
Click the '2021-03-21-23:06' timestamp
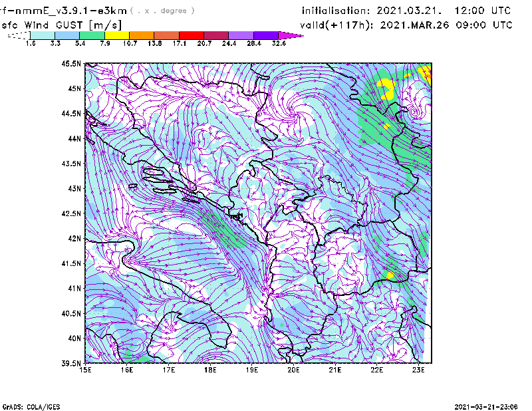click(486, 407)
